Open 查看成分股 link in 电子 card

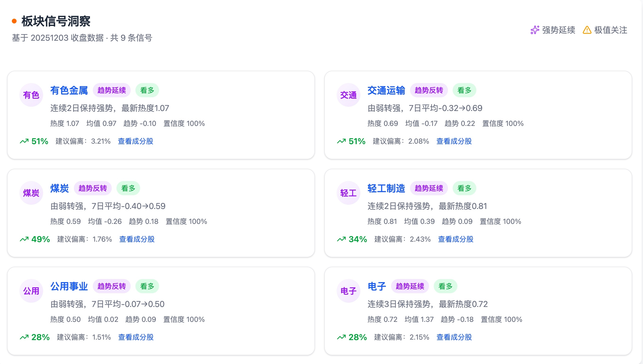pyautogui.click(x=454, y=337)
